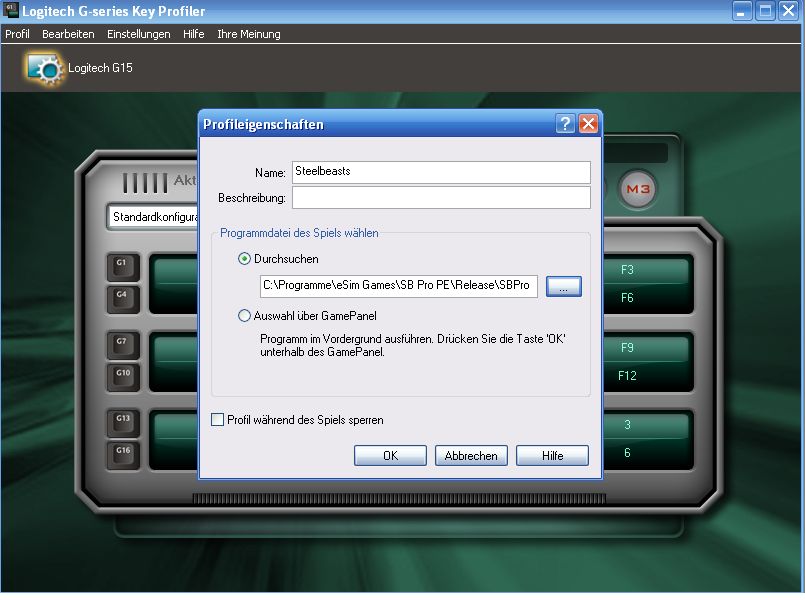Select the G7 key icon
The height and width of the screenshot is (600, 805).
coord(121,344)
